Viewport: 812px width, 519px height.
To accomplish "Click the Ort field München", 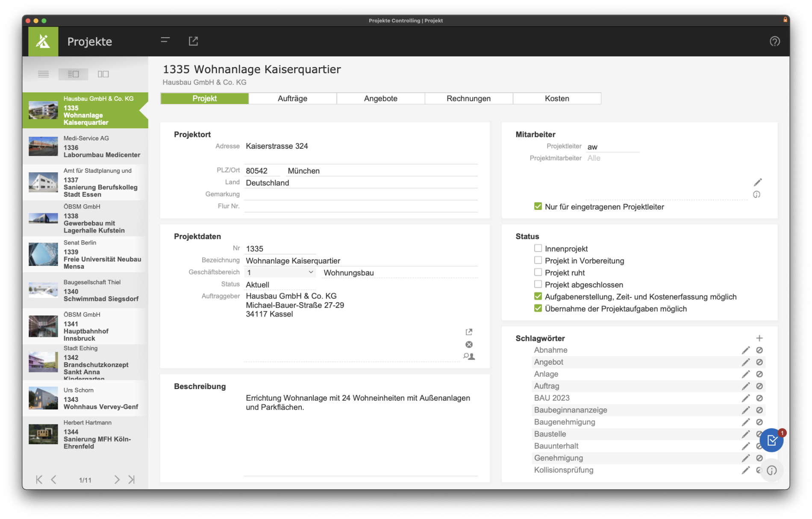I will (x=382, y=171).
